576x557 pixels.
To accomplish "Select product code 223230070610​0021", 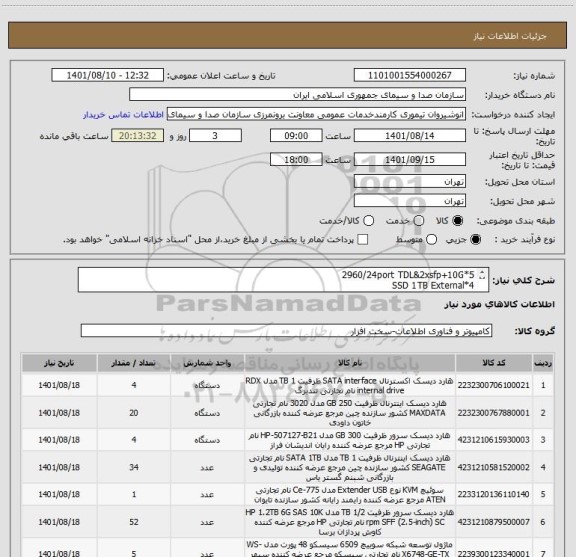I will point(493,385).
